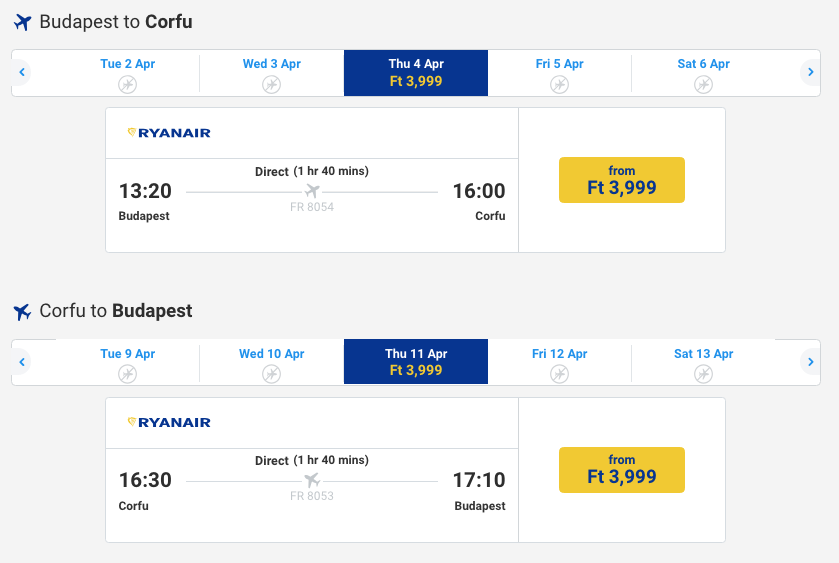
Task: Select outbound fare from Ft 3,999 button
Action: (x=621, y=180)
